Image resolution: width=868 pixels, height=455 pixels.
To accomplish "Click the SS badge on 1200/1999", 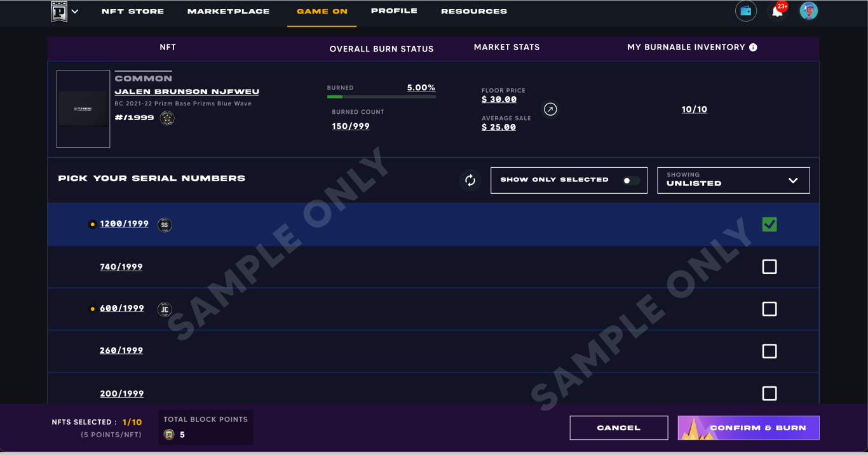I will (165, 225).
